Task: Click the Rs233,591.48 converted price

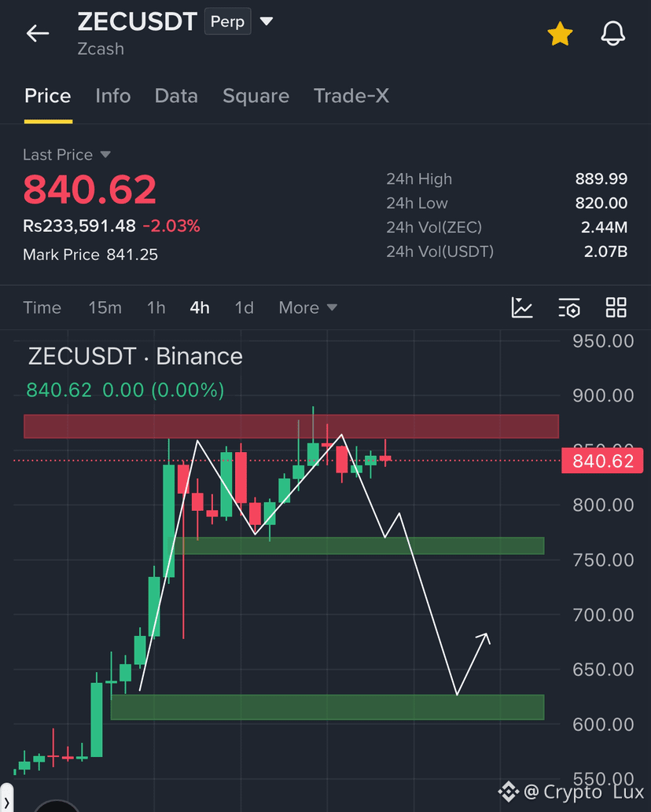Action: click(79, 226)
